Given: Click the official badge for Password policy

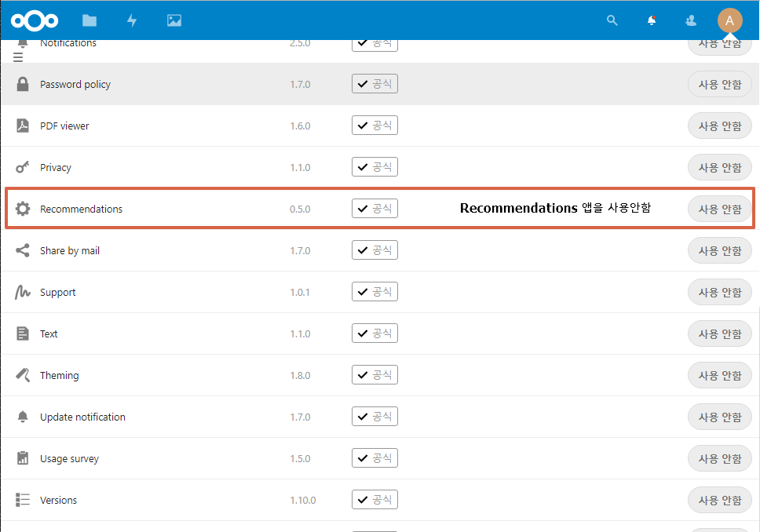Looking at the screenshot, I should point(375,84).
